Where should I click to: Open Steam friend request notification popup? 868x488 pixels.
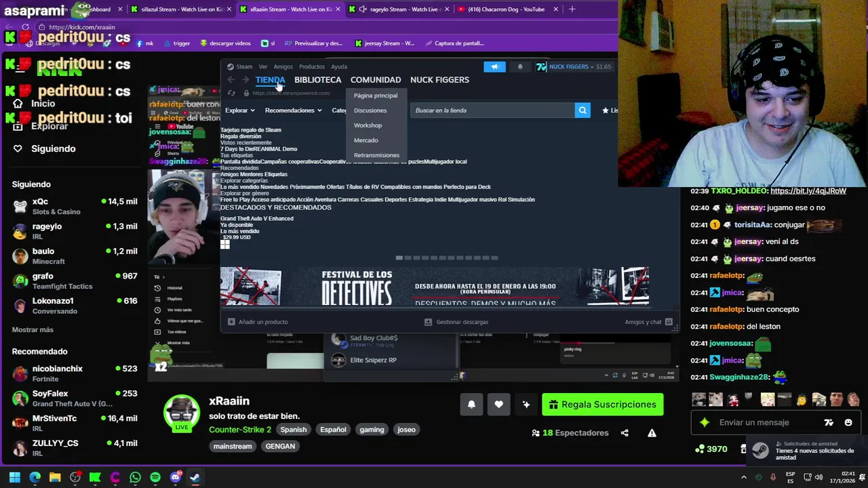click(x=807, y=451)
